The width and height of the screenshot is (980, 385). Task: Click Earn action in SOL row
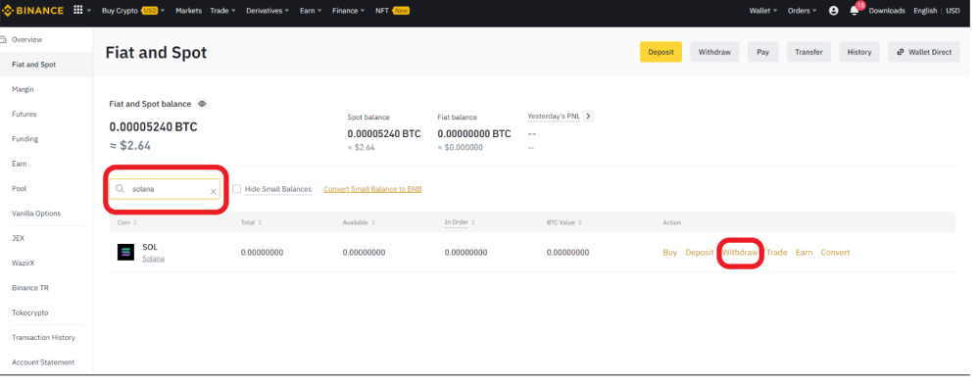(x=804, y=253)
